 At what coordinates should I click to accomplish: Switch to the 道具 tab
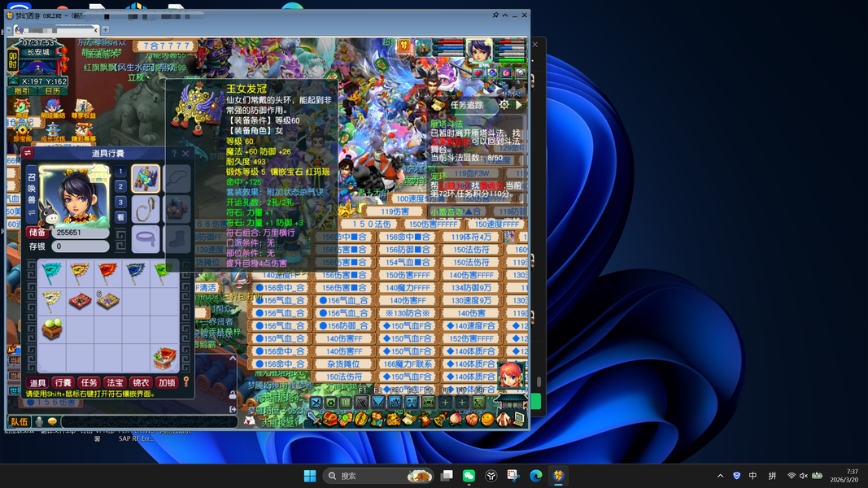click(37, 382)
